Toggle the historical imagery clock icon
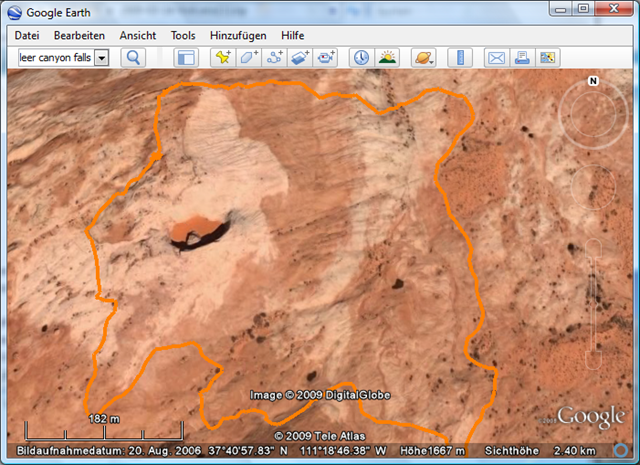640x465 pixels. point(361,58)
